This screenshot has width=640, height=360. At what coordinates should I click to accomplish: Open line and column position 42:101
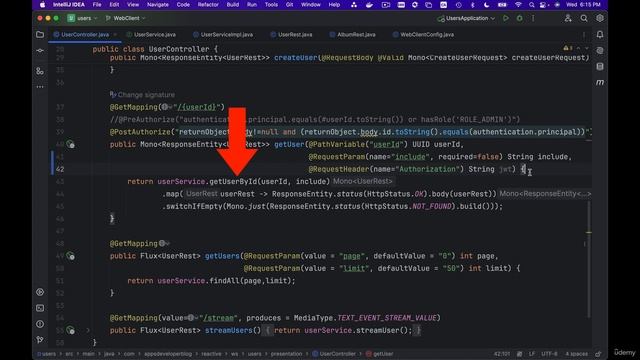(x=502, y=354)
